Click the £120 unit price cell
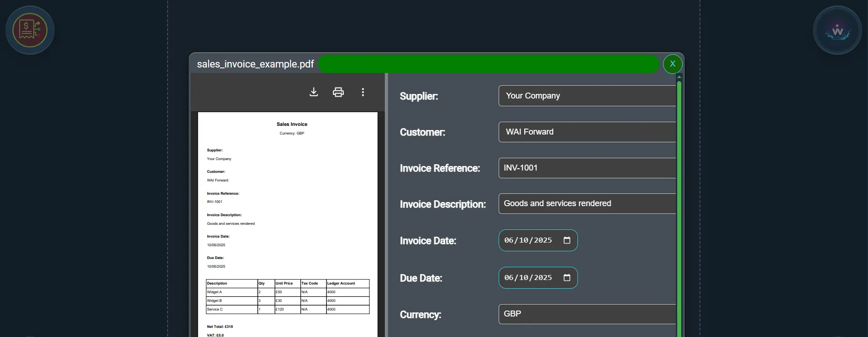 point(287,310)
